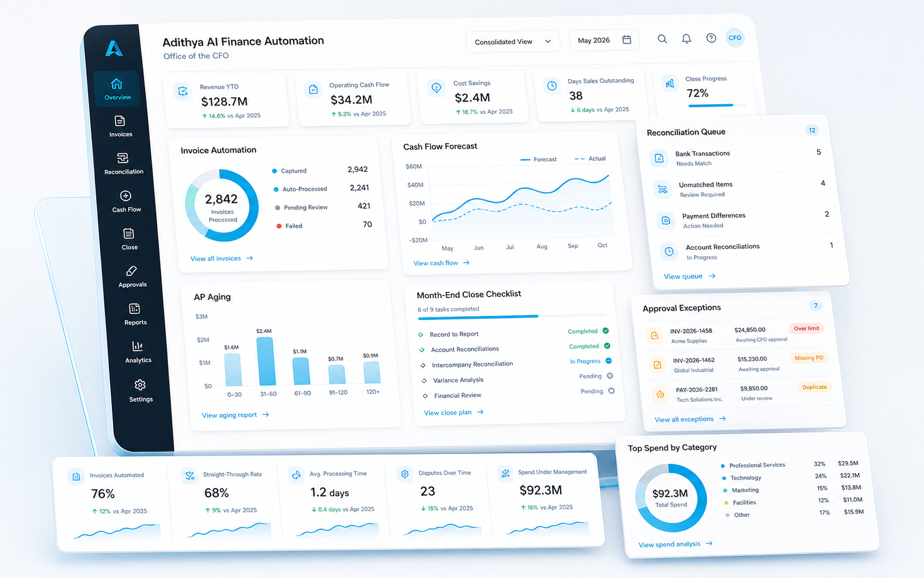Click the Invoices Automated card icon
This screenshot has width=924, height=578.
76,477
